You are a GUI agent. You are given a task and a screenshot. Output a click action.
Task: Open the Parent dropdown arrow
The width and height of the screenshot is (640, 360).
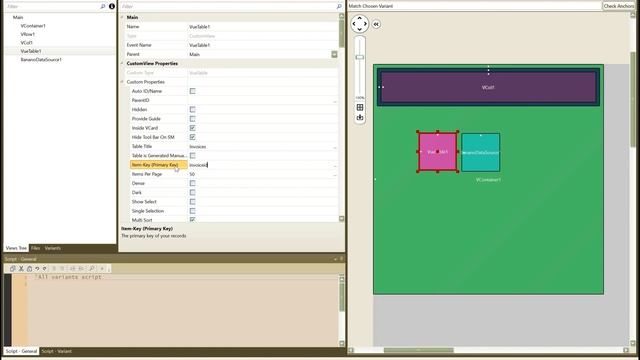[x=334, y=54]
